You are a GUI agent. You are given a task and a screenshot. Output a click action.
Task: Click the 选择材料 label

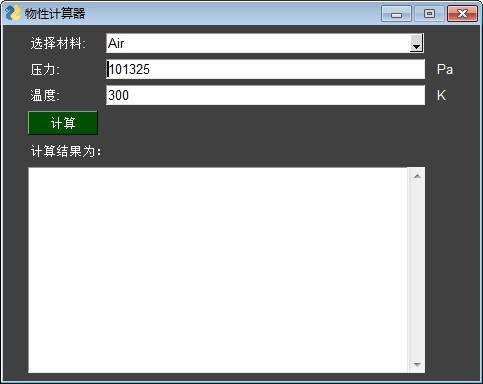click(58, 43)
